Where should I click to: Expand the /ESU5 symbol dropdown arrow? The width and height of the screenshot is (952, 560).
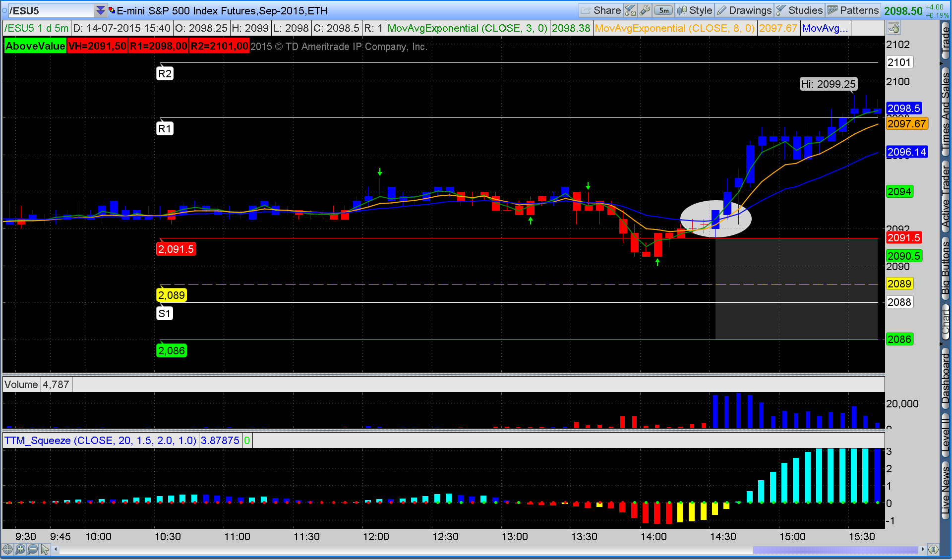coord(101,10)
